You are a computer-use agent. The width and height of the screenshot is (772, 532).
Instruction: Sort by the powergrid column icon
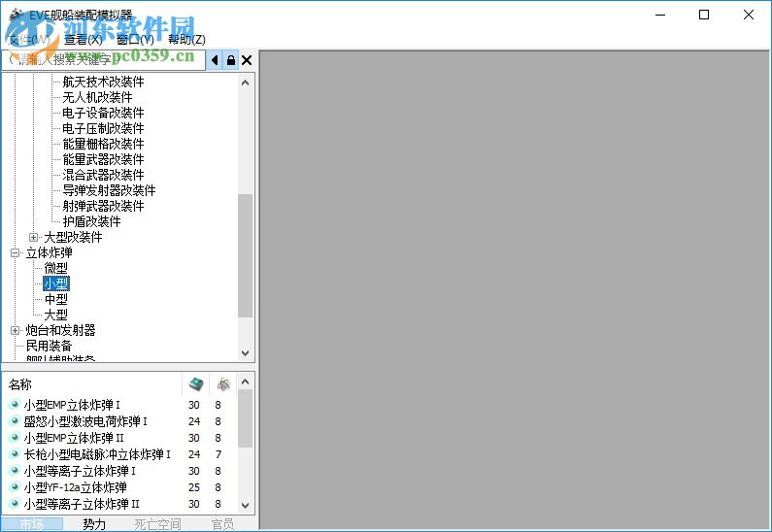point(223,383)
